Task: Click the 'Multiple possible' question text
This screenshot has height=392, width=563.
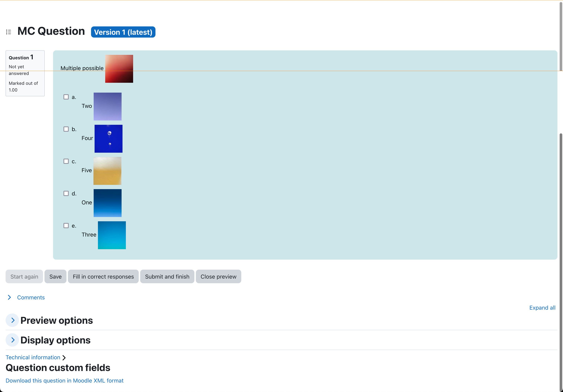Action: 82,68
